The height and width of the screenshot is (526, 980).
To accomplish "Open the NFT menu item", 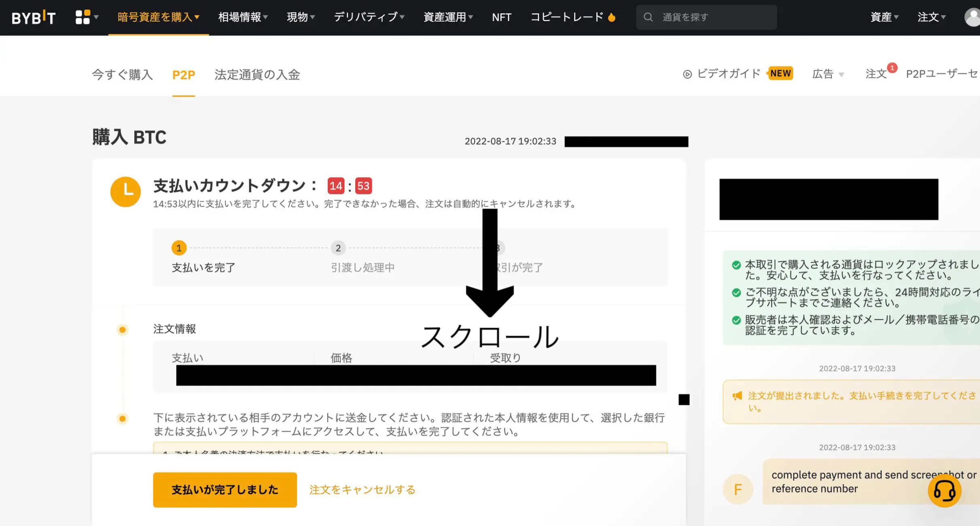I will tap(501, 17).
